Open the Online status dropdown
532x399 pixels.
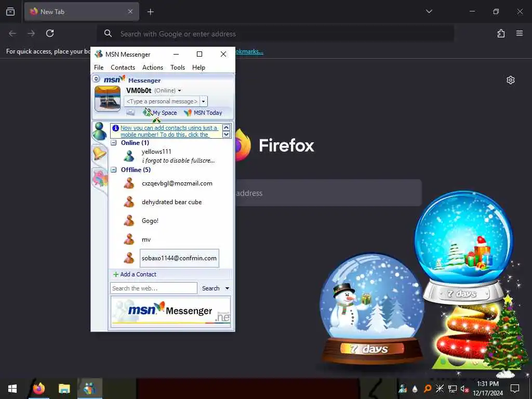[x=179, y=90]
